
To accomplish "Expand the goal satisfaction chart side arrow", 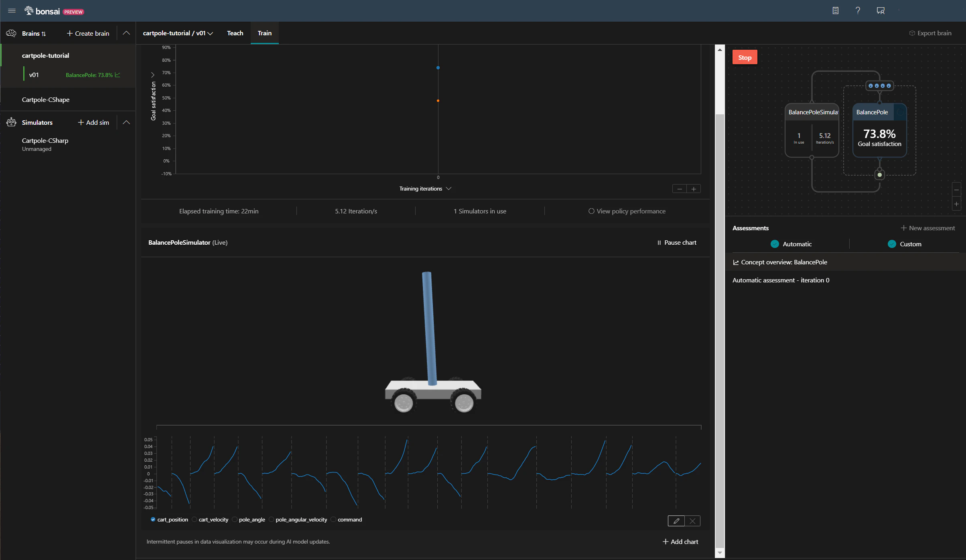I will click(152, 75).
